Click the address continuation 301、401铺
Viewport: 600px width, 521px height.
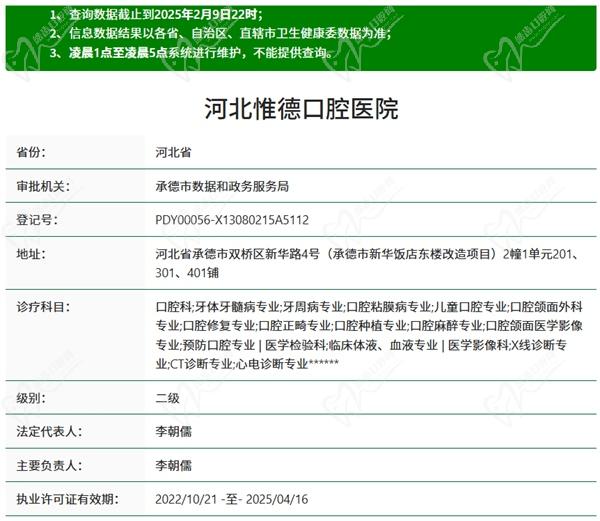pos(187,273)
